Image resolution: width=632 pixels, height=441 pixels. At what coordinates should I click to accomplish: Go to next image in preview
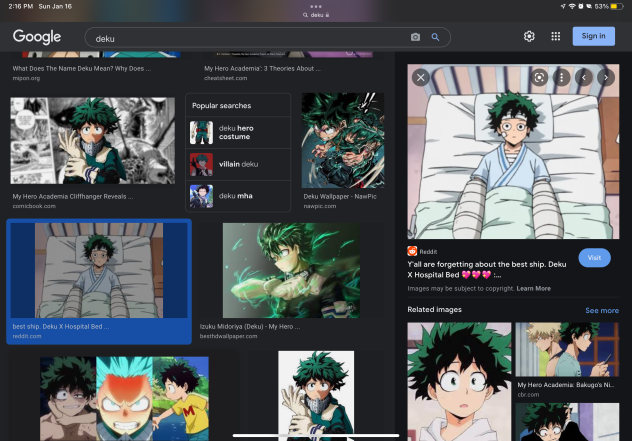click(x=606, y=77)
